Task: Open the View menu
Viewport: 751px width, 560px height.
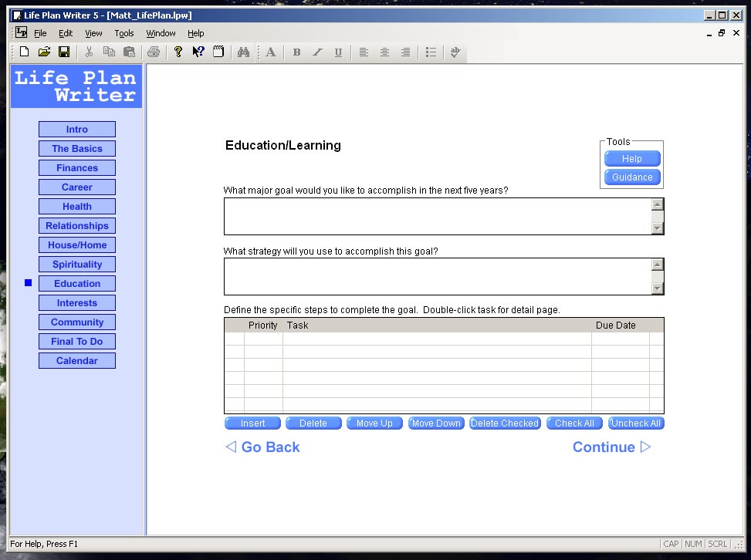Action: point(93,33)
